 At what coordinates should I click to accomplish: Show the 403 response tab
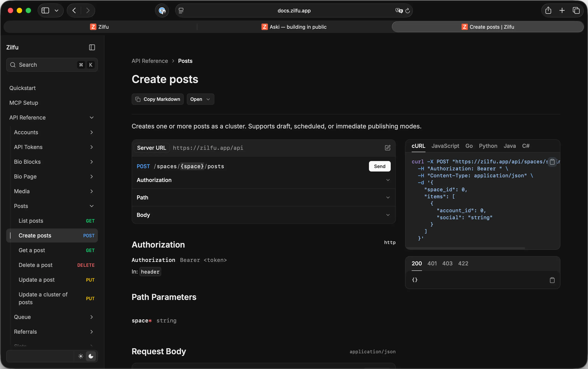pos(447,263)
